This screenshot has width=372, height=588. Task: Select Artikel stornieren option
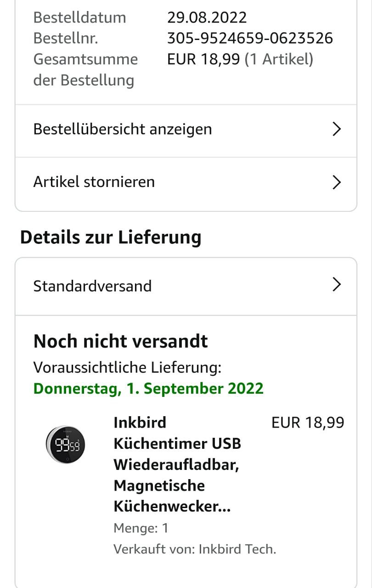[94, 182]
